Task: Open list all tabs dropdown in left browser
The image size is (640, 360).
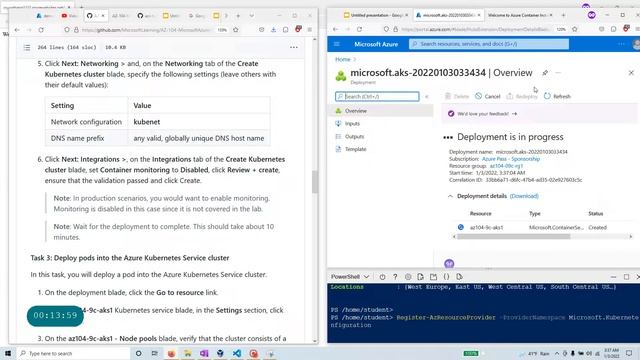Action: coord(251,16)
